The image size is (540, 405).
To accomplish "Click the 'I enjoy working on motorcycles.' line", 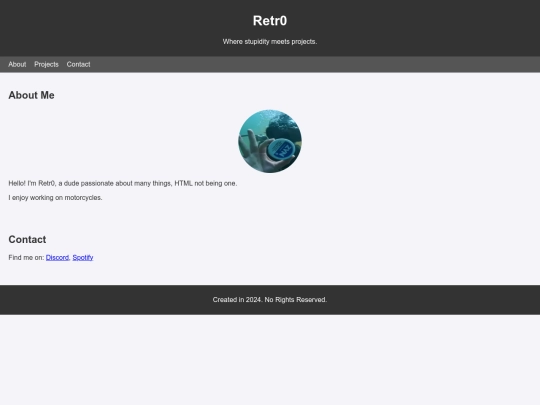I will [55, 198].
